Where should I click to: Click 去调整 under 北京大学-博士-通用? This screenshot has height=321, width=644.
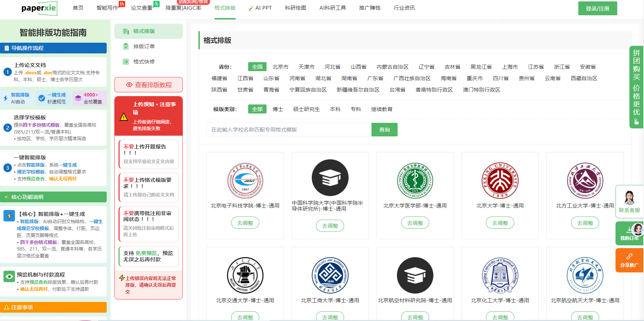pyautogui.click(x=500, y=223)
